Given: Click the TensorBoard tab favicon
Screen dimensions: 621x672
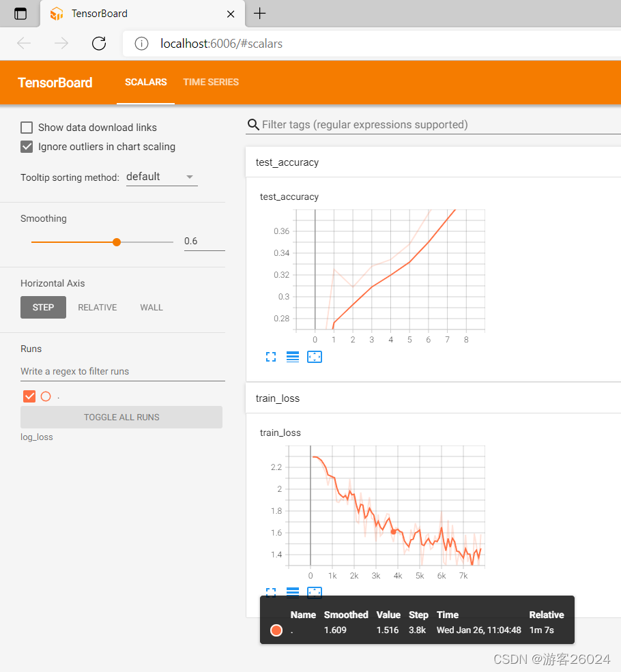Looking at the screenshot, I should [x=56, y=14].
